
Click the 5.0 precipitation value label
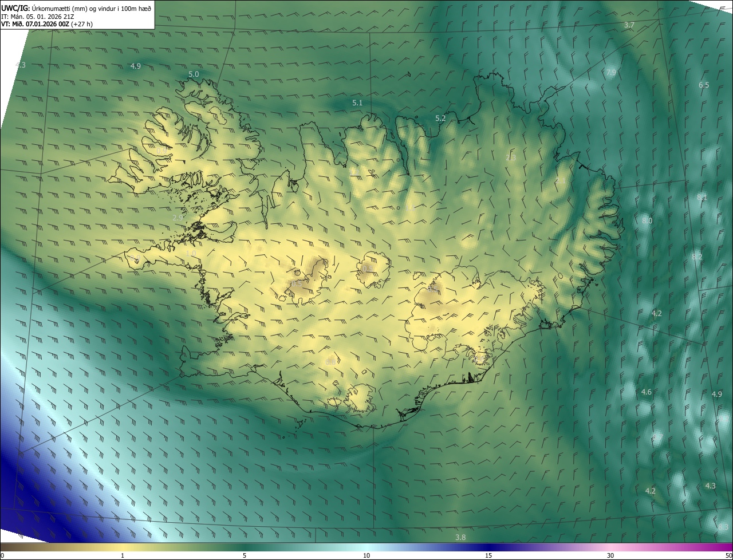[x=194, y=74]
